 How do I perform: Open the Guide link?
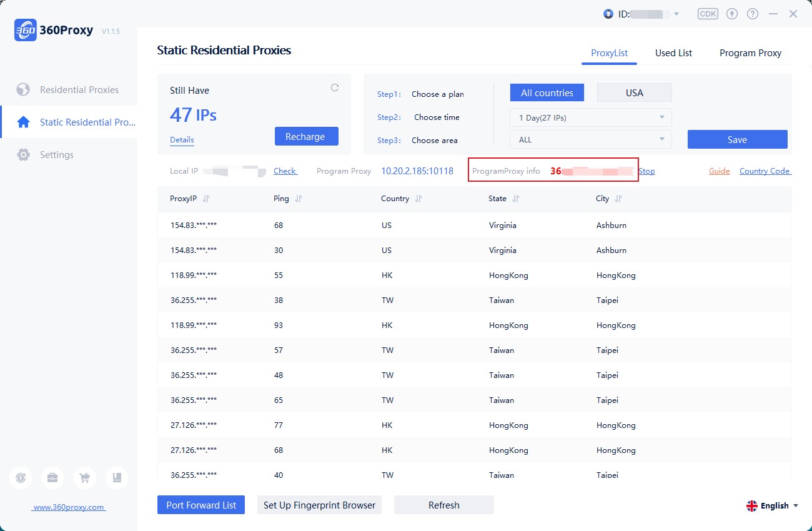[720, 171]
